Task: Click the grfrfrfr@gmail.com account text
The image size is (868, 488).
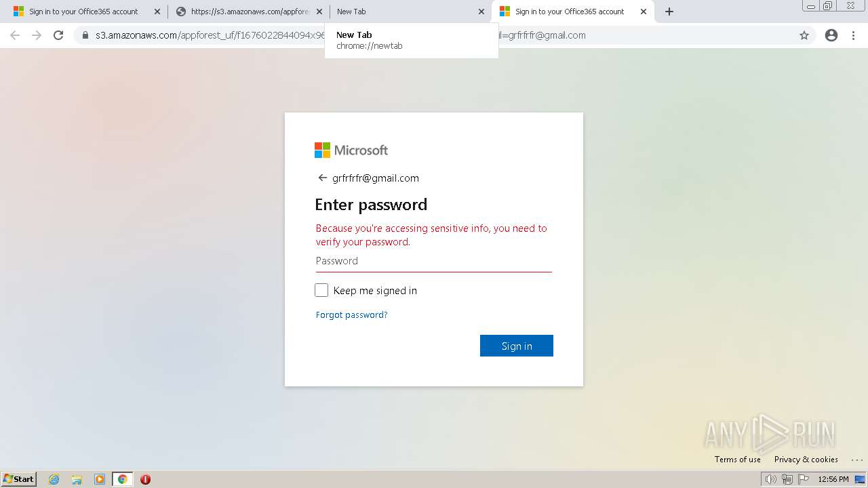Action: click(376, 178)
